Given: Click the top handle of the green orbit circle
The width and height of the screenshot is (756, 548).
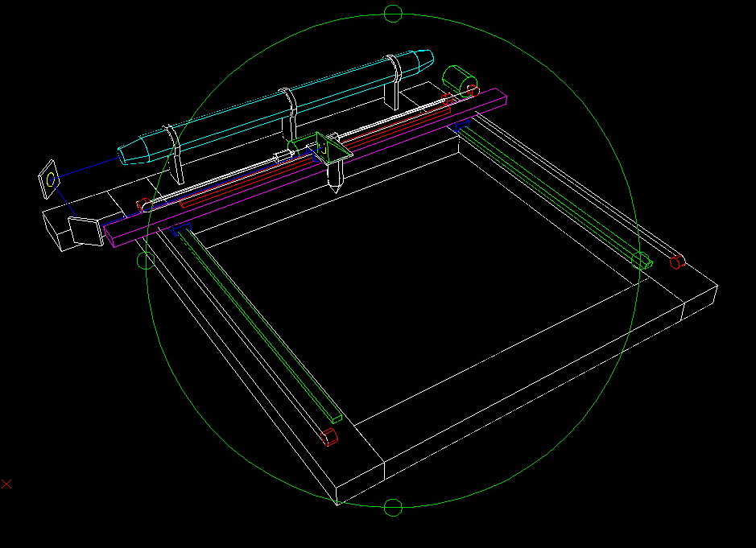Looking at the screenshot, I should coord(393,14).
